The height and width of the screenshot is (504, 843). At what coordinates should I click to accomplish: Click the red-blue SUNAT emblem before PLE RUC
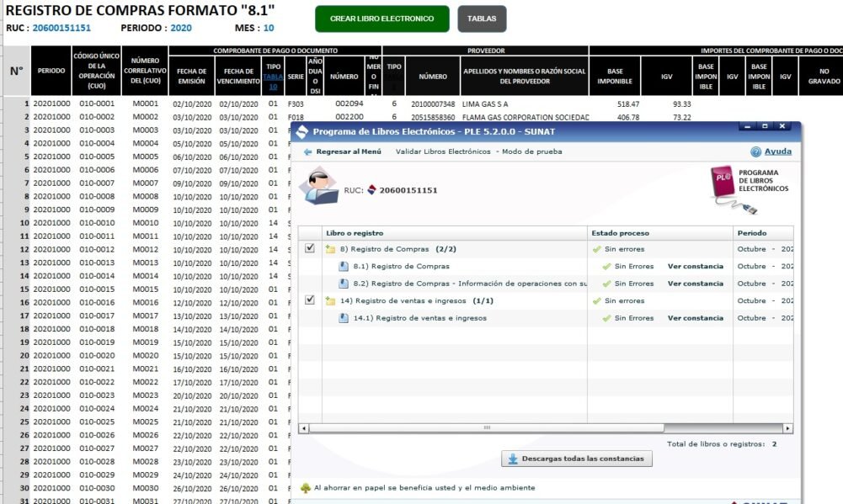click(371, 189)
